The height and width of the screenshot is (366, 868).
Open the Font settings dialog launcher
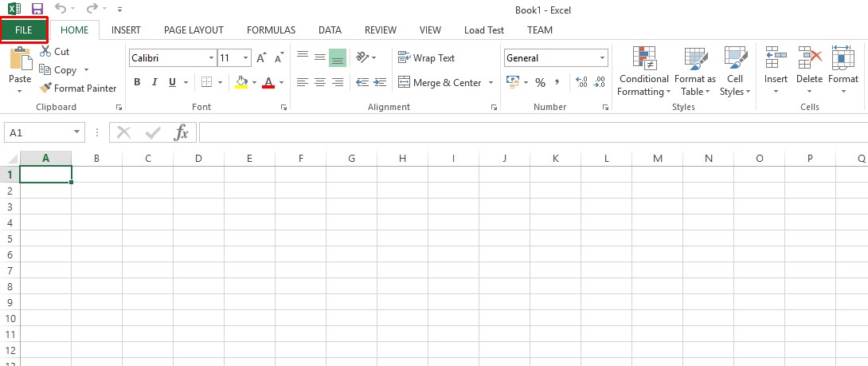tap(284, 107)
